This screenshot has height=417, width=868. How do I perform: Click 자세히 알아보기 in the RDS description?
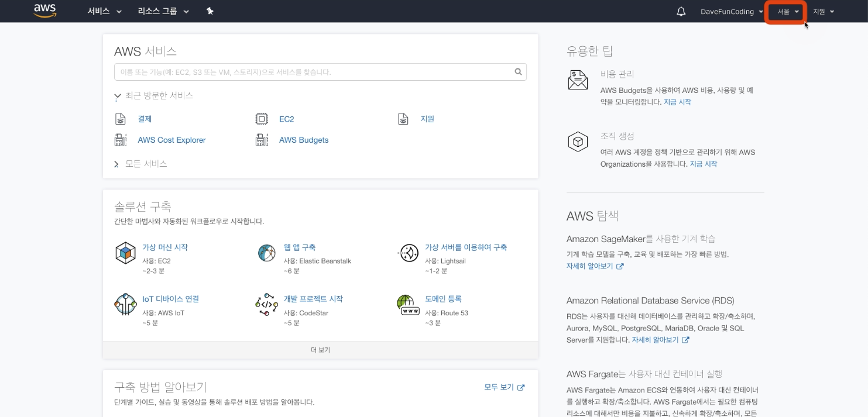pos(655,340)
